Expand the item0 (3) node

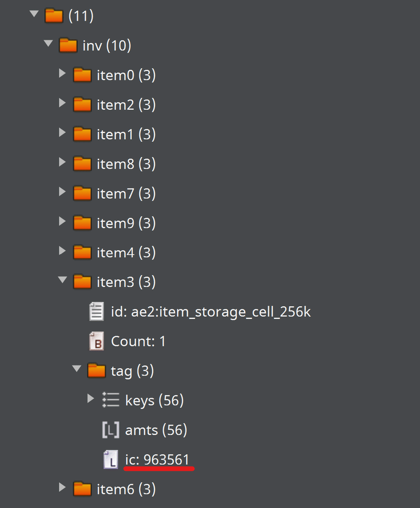(62, 74)
